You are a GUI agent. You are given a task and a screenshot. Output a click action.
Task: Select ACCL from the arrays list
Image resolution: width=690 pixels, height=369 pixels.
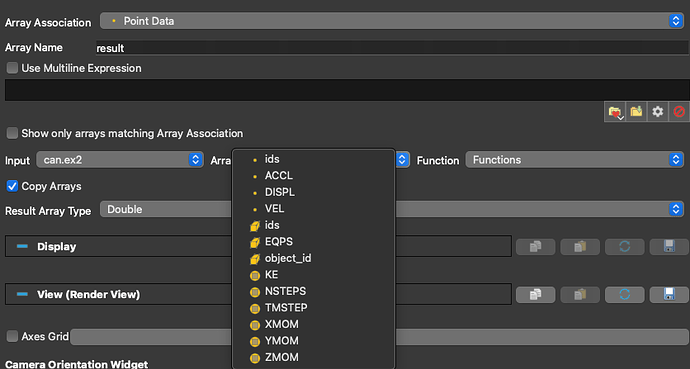[313, 176]
